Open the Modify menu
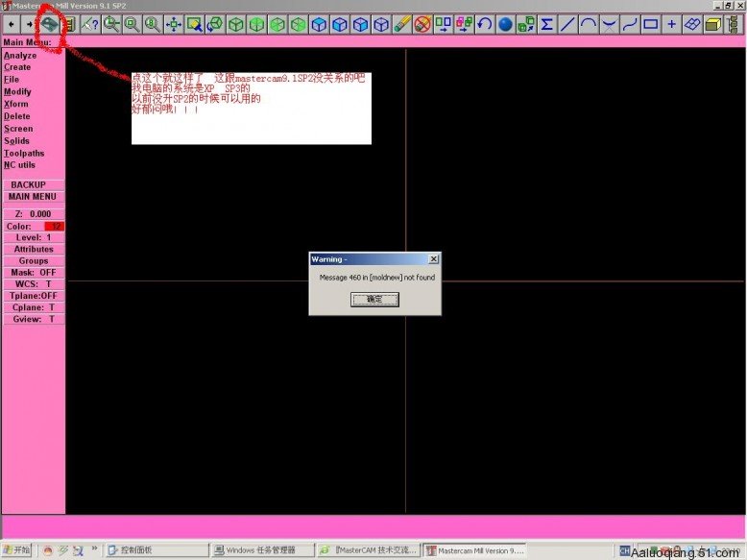This screenshot has height=560, width=747. coord(17,91)
